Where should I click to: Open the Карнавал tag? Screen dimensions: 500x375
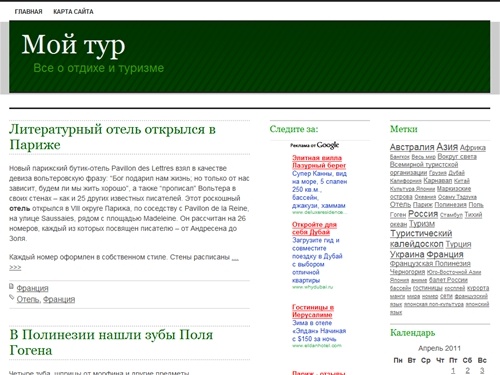438,181
